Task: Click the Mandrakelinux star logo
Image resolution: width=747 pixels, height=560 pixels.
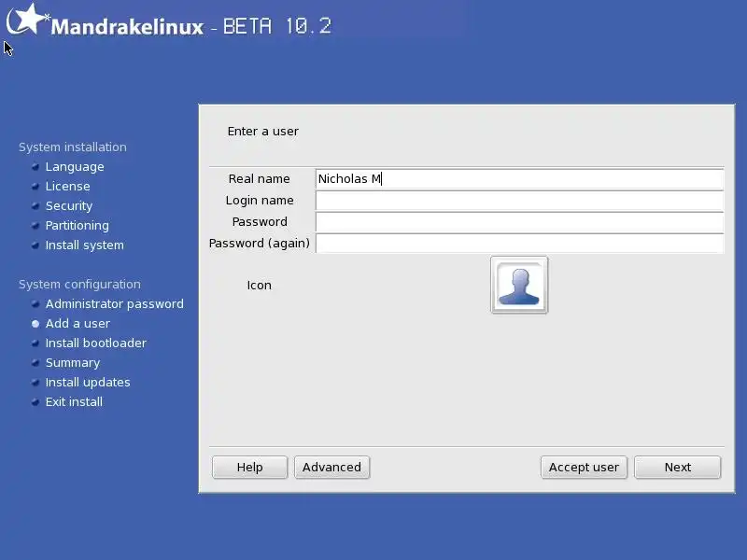Action: coord(28,19)
